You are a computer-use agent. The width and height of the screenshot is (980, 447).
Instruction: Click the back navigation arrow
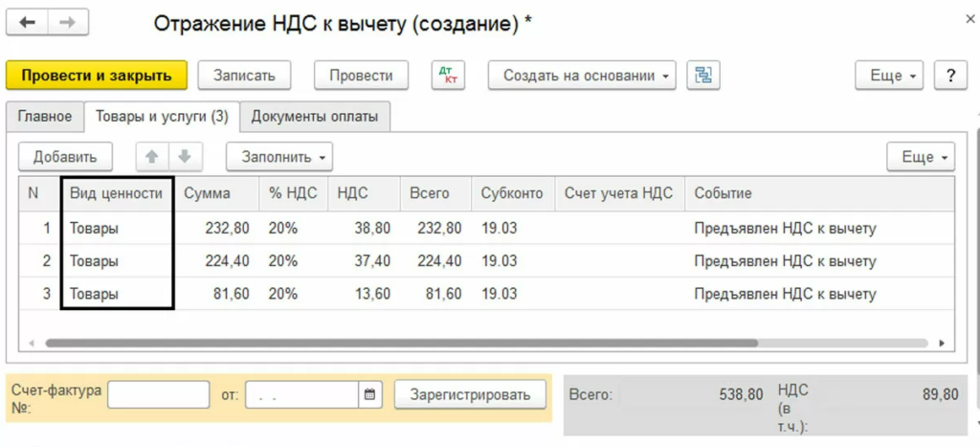tap(27, 23)
